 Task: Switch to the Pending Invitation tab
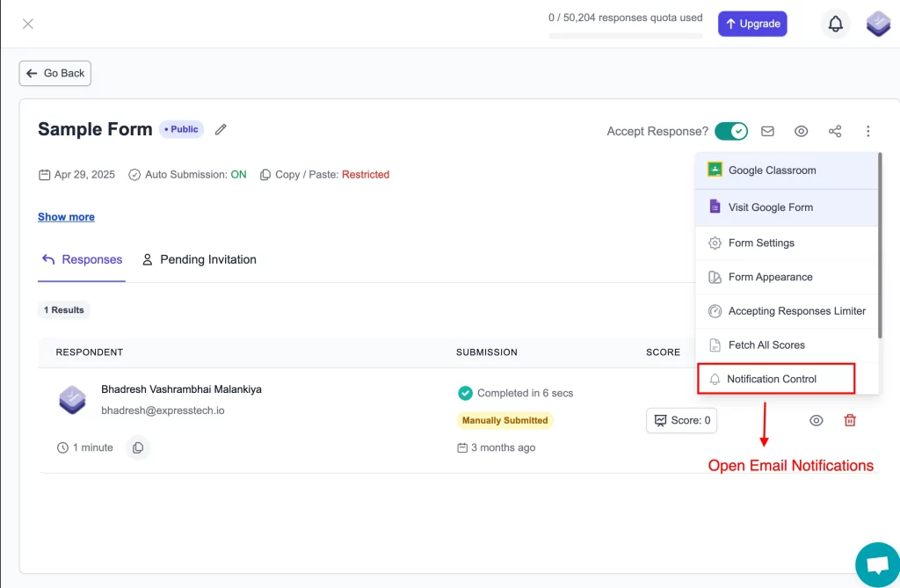207,259
